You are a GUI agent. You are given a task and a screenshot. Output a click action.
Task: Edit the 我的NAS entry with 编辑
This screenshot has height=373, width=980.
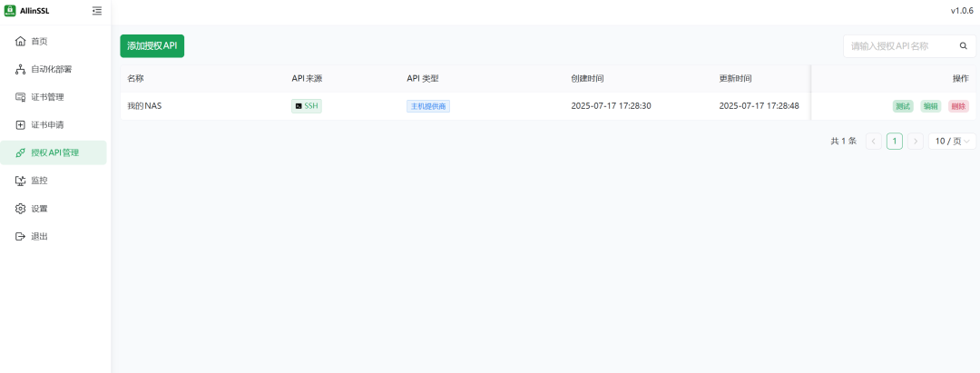tap(931, 106)
